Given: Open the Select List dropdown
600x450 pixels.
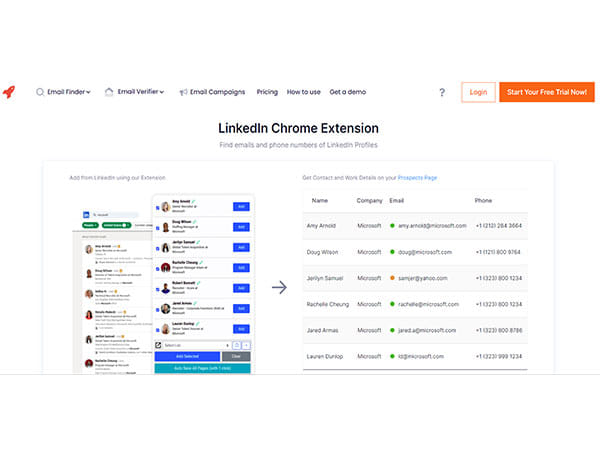Looking at the screenshot, I should 197,346.
